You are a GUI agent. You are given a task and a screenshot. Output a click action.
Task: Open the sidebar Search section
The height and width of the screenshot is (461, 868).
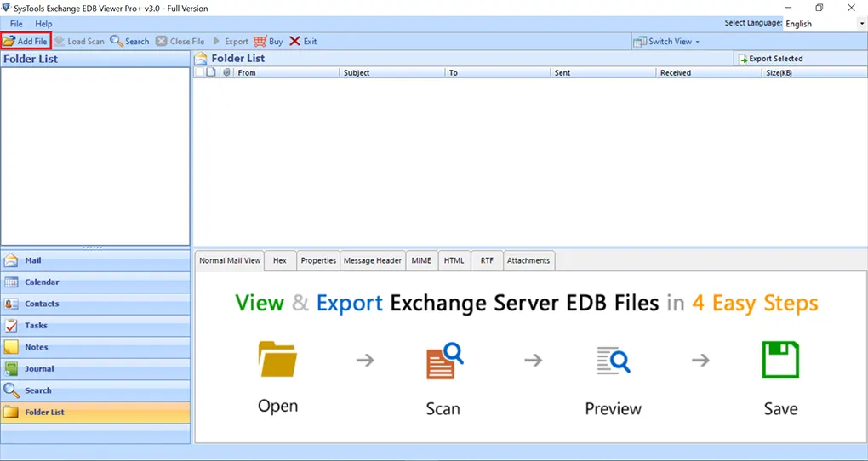click(x=95, y=390)
